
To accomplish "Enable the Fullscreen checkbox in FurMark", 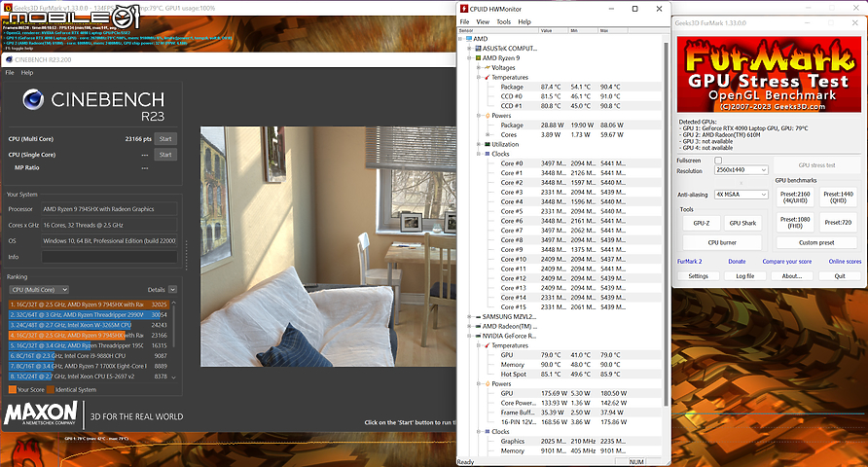I will [x=718, y=161].
